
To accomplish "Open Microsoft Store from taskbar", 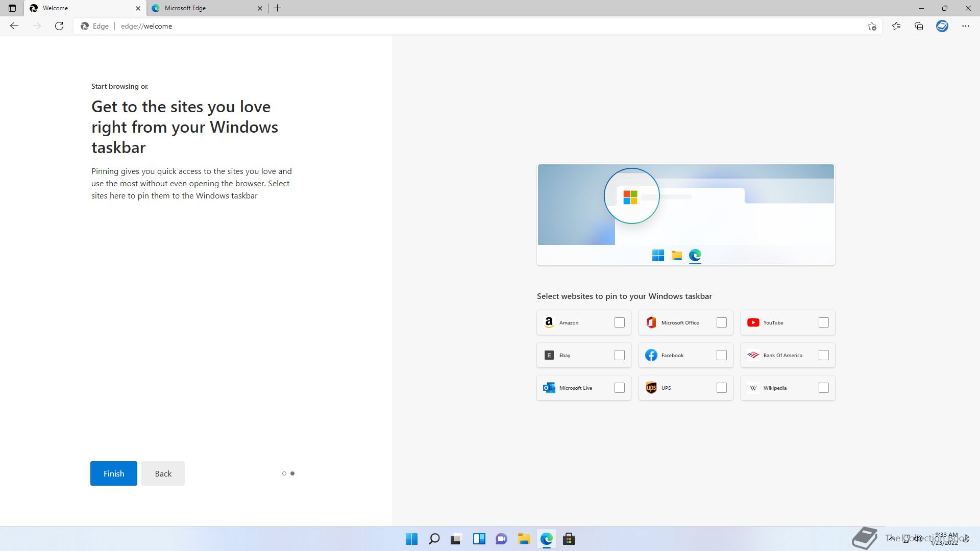I will [x=569, y=539].
